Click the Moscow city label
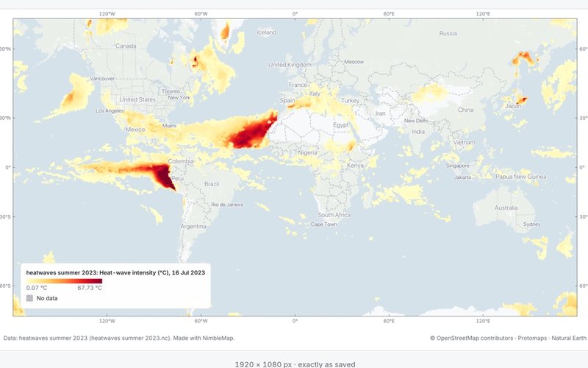 (x=354, y=62)
